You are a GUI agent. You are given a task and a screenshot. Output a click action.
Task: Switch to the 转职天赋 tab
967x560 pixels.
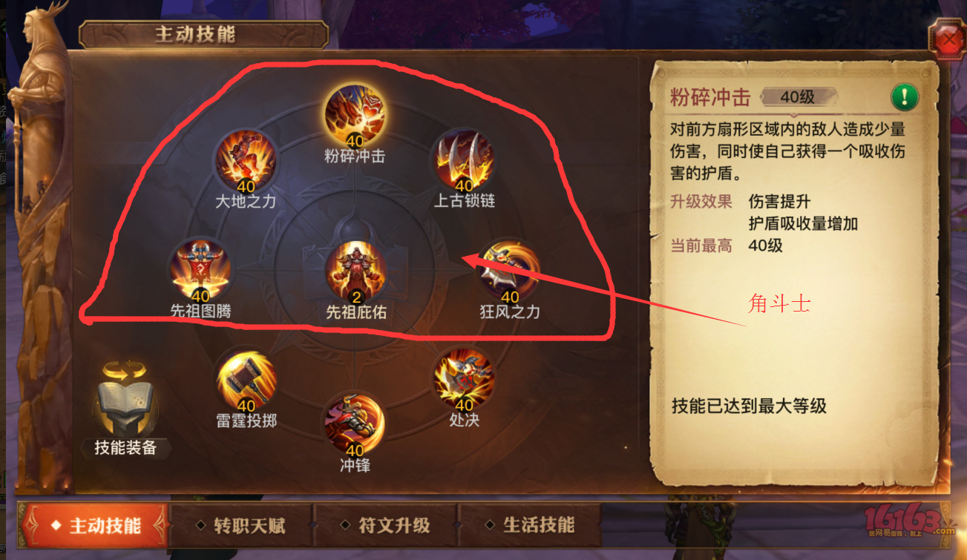242,526
